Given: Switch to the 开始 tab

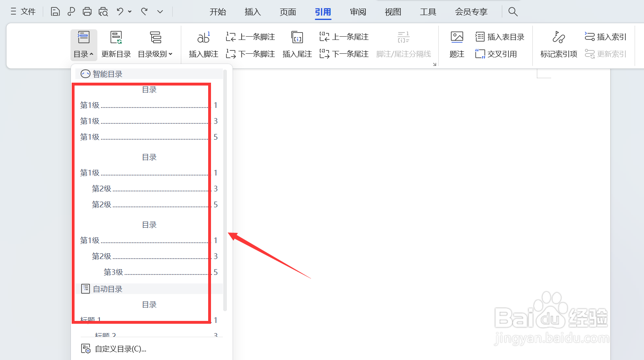Looking at the screenshot, I should pyautogui.click(x=218, y=12).
